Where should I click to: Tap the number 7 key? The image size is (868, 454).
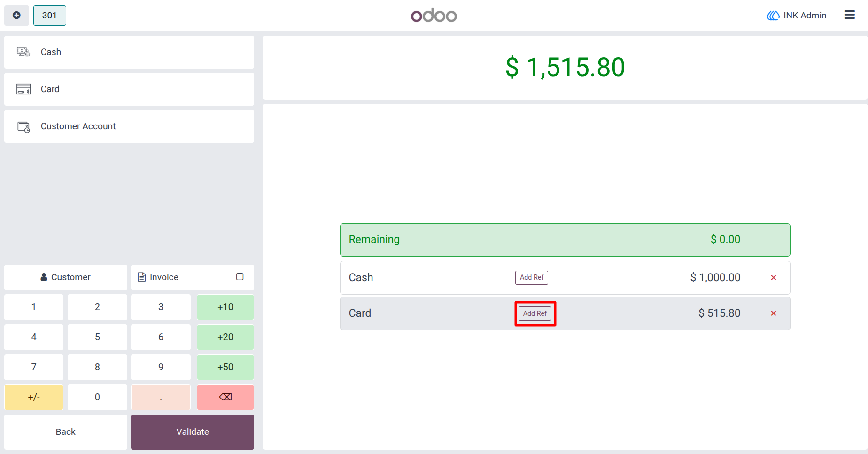pos(34,367)
